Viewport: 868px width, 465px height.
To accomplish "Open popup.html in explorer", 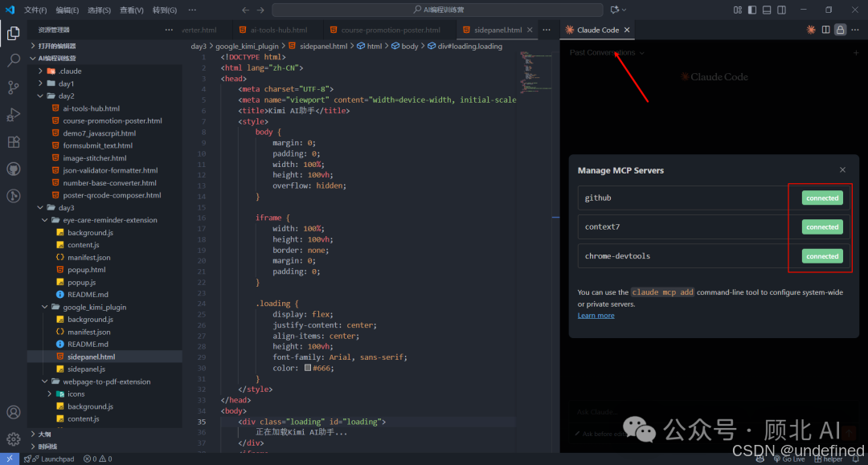I will pos(104,269).
